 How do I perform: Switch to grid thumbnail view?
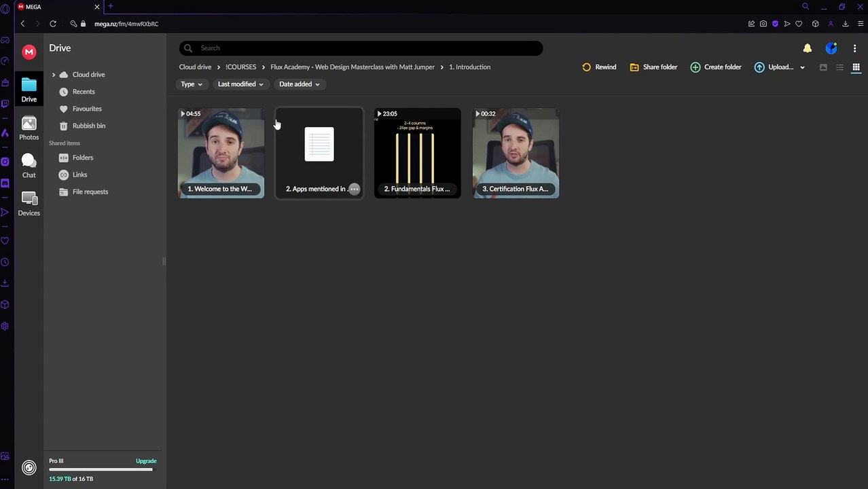(856, 67)
